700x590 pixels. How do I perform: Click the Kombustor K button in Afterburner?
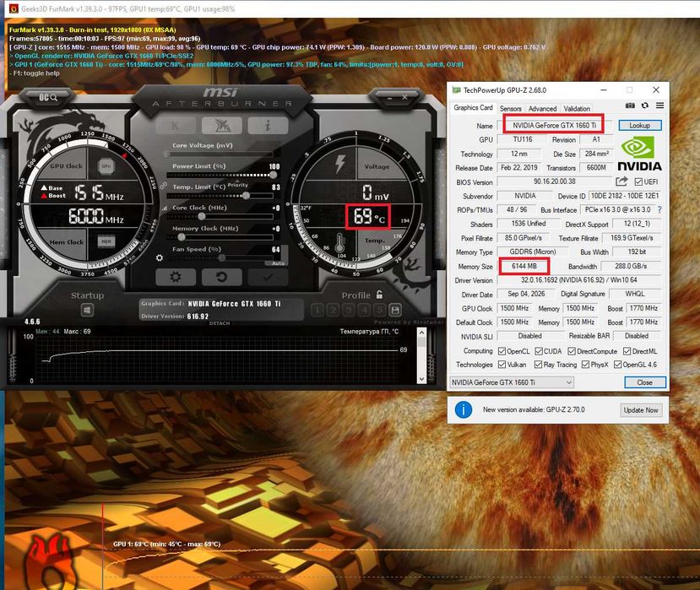[176, 126]
